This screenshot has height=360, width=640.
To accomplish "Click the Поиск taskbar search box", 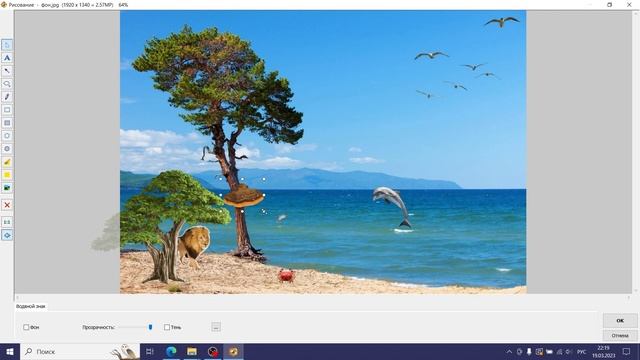I will pyautogui.click(x=80, y=351).
